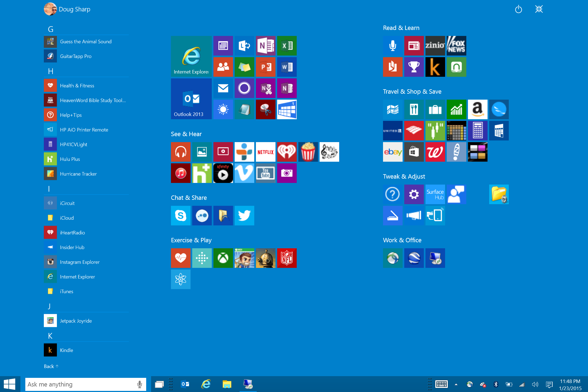Open the Remote Desktop tile in Work & Office
The width and height of the screenshot is (588, 392).
(435, 258)
